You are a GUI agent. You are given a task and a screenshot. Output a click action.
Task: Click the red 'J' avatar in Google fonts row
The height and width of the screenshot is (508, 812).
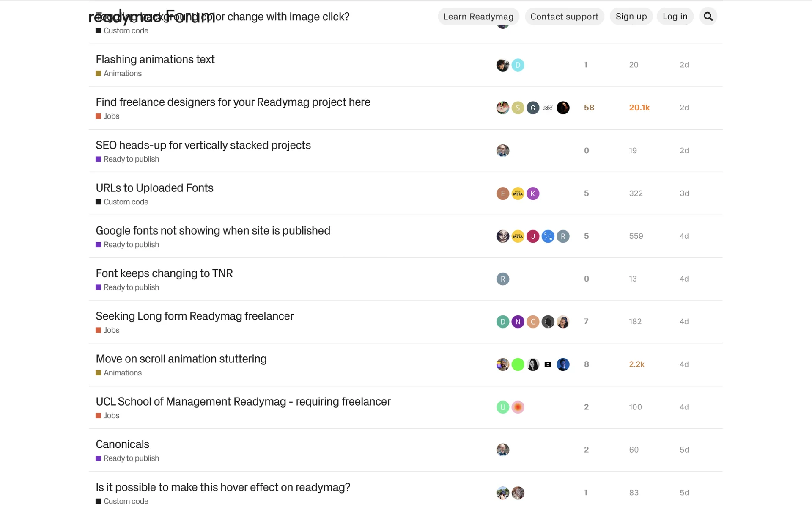click(533, 236)
